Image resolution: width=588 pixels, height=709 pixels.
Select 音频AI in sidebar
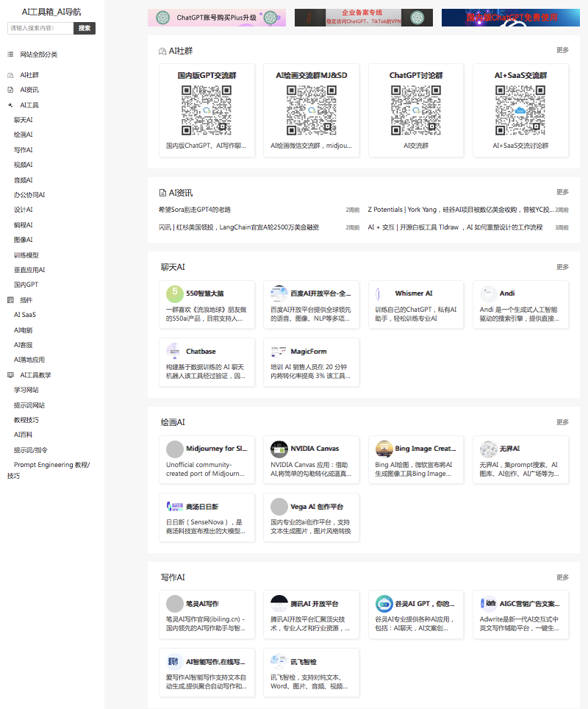[23, 180]
